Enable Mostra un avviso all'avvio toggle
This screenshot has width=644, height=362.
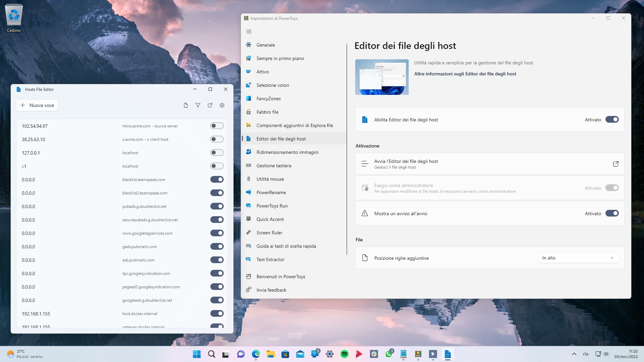coord(612,214)
